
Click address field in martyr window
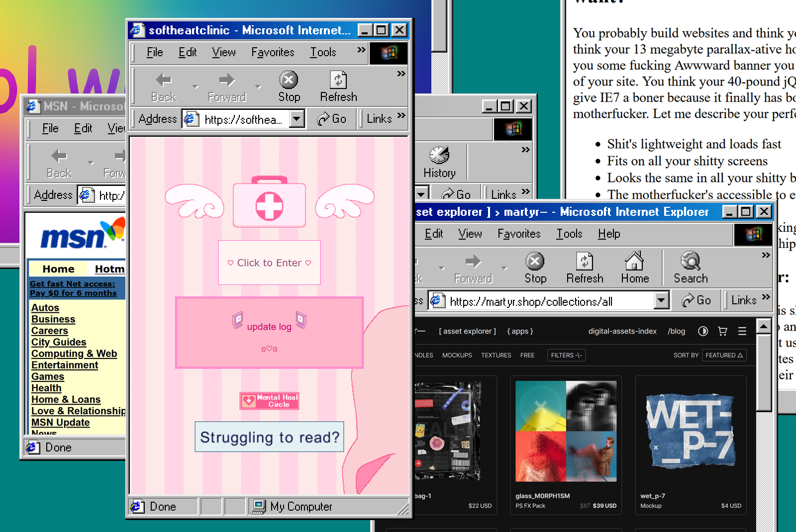549,301
